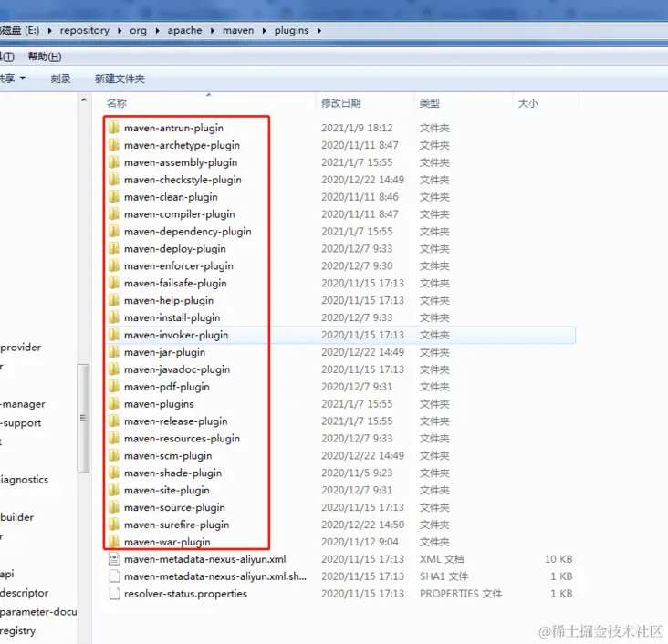This screenshot has width=668, height=644.
Task: Click the maven-enforcer-plugin folder icon
Action: pyautogui.click(x=114, y=265)
